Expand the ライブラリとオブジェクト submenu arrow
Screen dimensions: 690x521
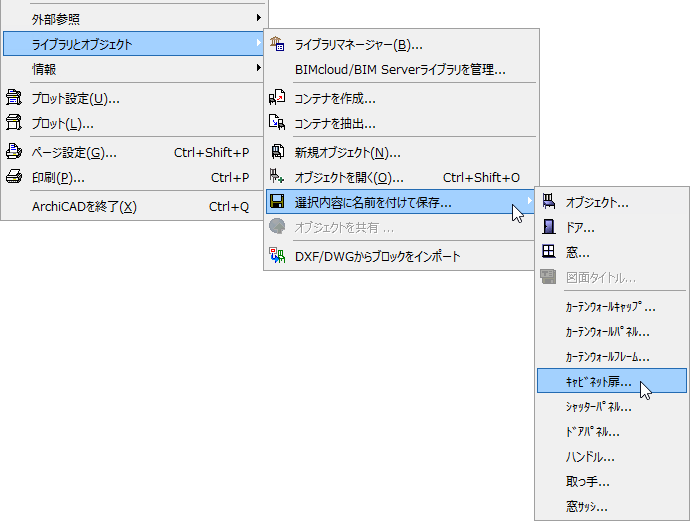259,43
